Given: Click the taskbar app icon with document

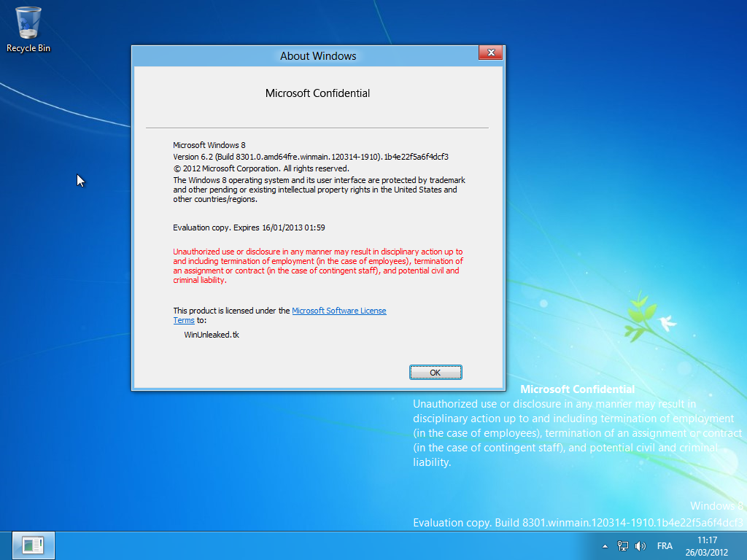Looking at the screenshot, I should (x=33, y=545).
